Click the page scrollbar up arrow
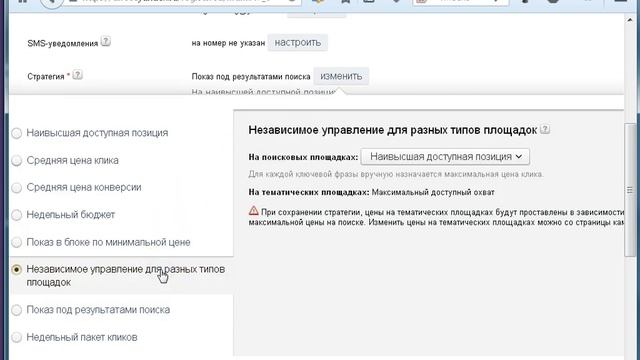The height and width of the screenshot is (360, 640). point(630,20)
